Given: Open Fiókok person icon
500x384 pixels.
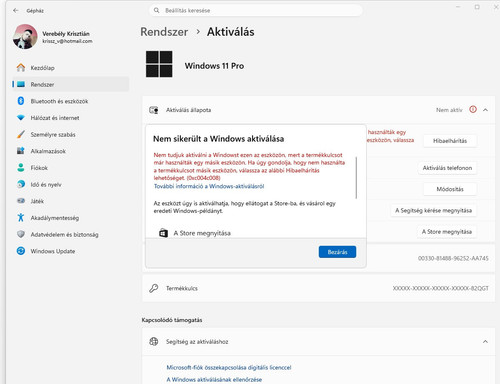Looking at the screenshot, I should coord(21,167).
